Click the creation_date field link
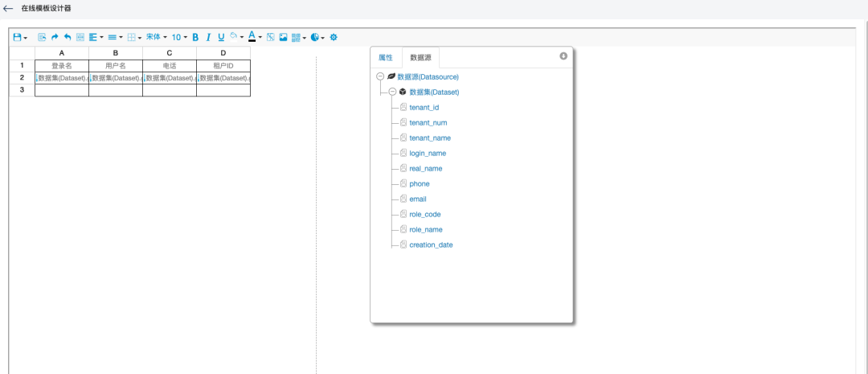The height and width of the screenshot is (374, 868). coord(431,245)
